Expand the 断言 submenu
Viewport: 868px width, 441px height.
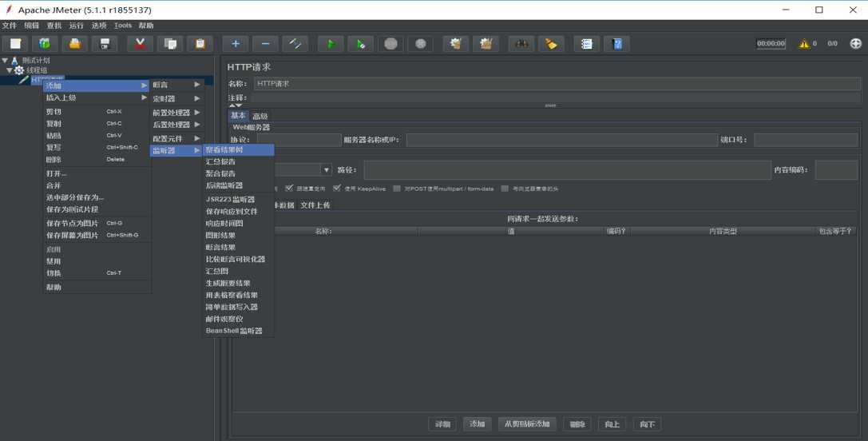(x=176, y=85)
